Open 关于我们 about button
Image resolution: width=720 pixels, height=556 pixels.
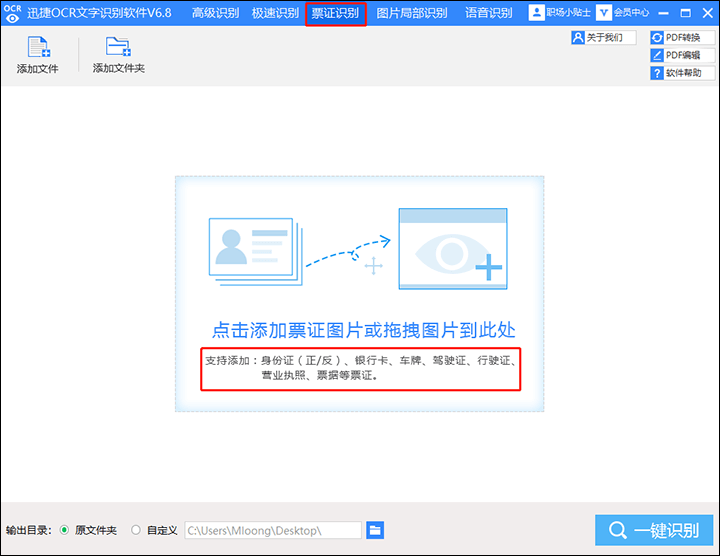click(604, 38)
